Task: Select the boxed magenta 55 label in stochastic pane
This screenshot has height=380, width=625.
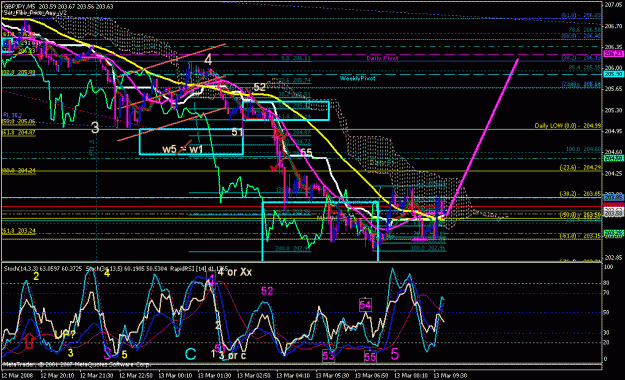Action: [370, 356]
